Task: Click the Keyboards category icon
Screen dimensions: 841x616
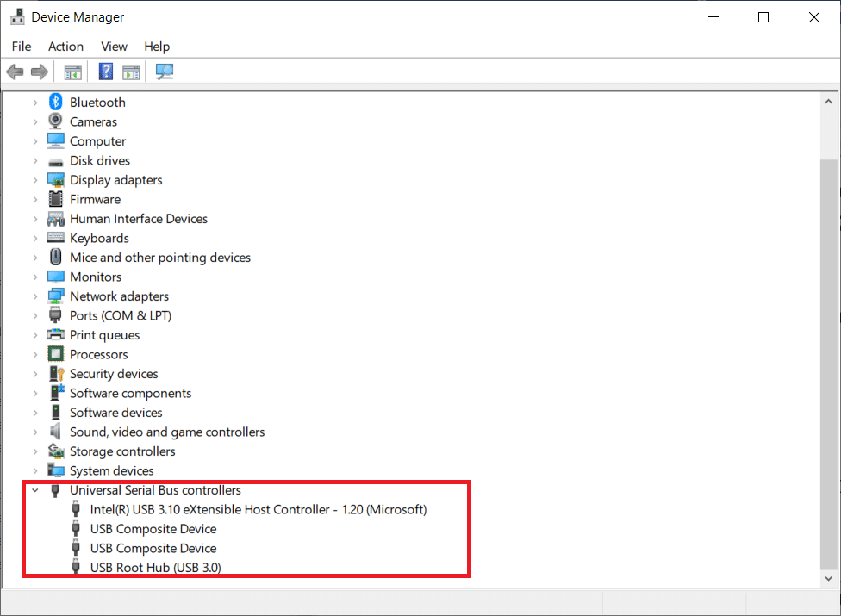Action: [55, 238]
